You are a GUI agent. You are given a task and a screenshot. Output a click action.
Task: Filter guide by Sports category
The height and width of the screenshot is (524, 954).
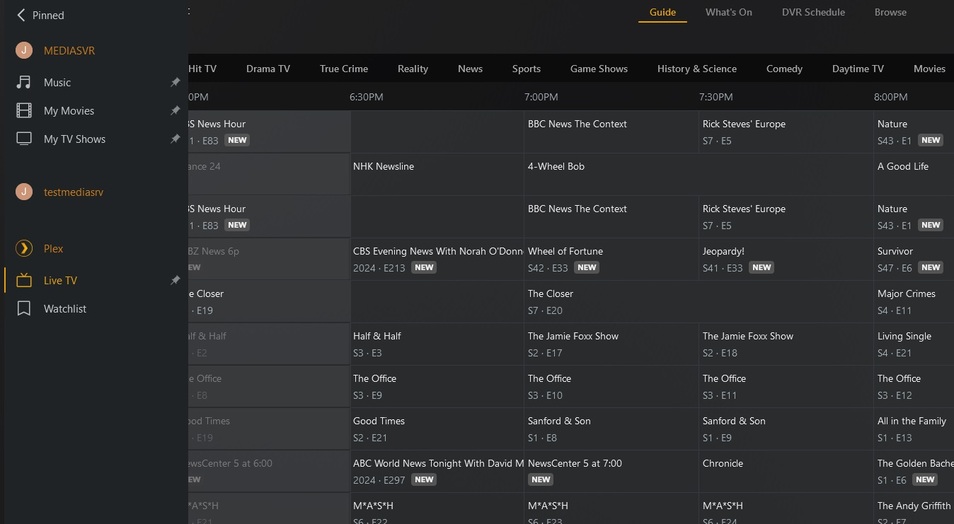pyautogui.click(x=526, y=69)
